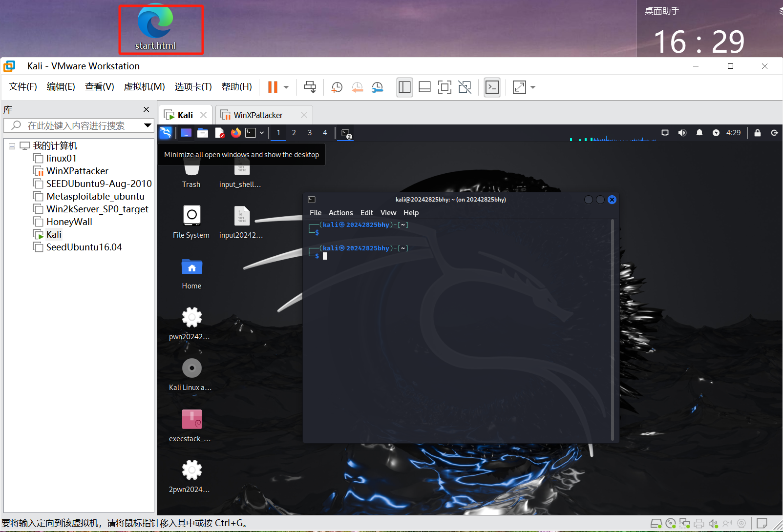This screenshot has height=532, width=783.
Task: Open the terminal Help menu
Action: pos(411,213)
